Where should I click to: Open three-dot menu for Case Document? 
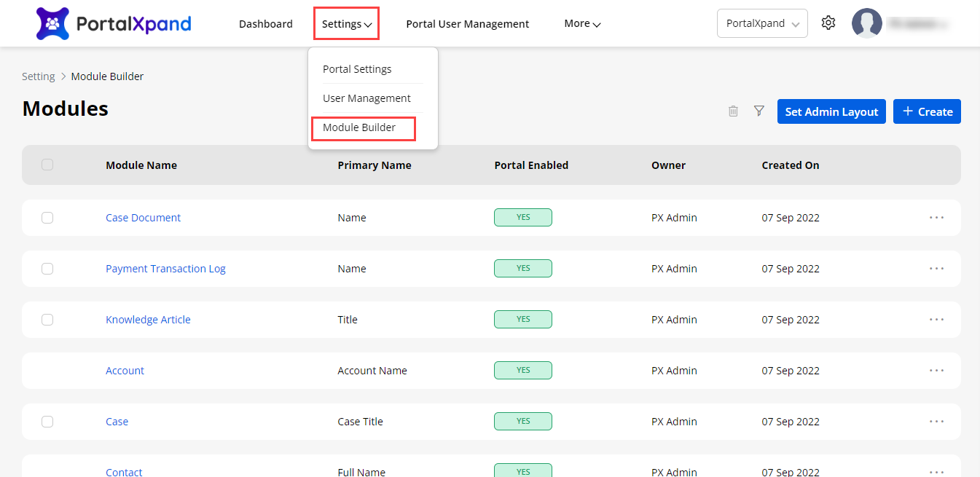(936, 218)
